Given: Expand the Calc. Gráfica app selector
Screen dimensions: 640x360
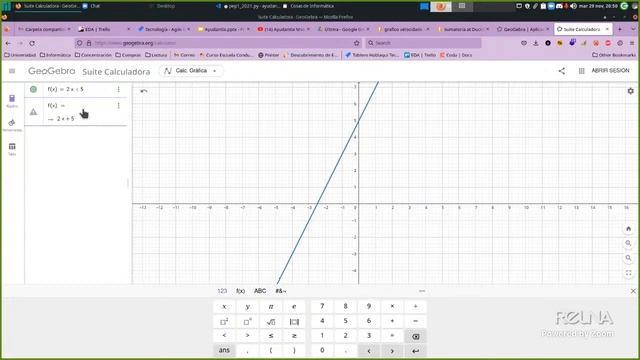Looking at the screenshot, I should point(191,71).
